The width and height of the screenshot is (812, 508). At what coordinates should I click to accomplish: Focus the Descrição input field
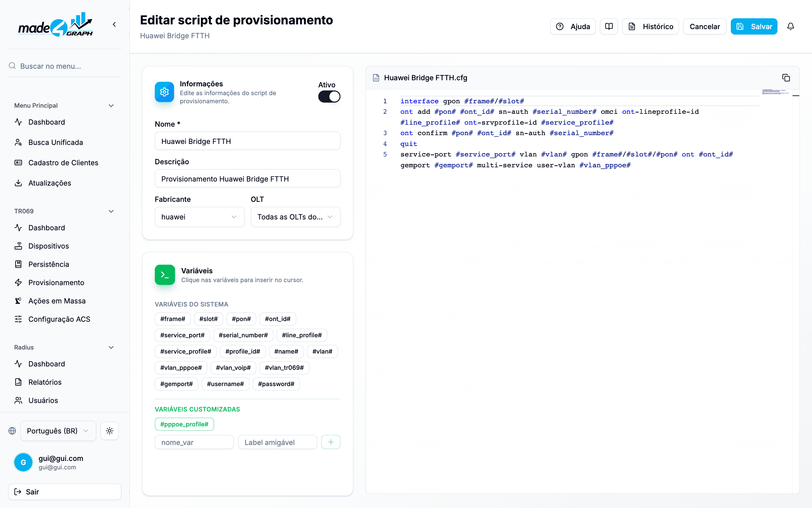tap(247, 179)
